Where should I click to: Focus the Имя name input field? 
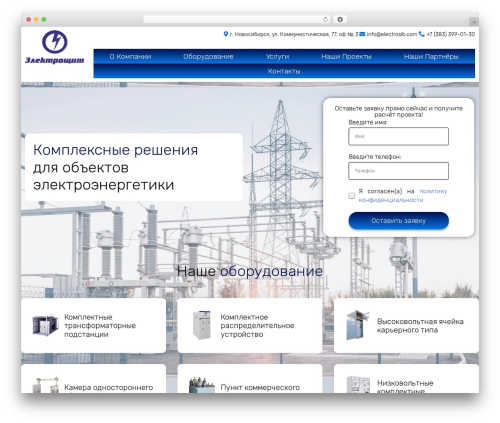tap(399, 136)
